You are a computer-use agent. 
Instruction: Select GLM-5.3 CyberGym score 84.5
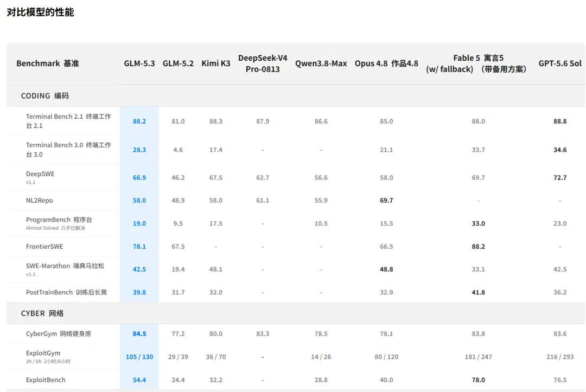coord(139,334)
